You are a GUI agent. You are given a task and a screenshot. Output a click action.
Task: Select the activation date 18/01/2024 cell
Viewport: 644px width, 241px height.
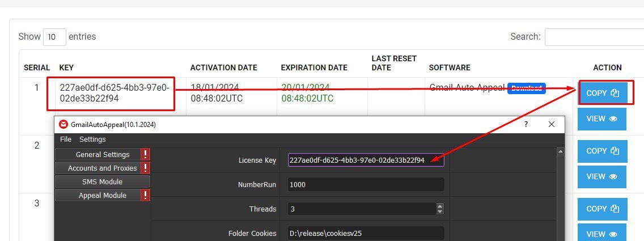[217, 93]
